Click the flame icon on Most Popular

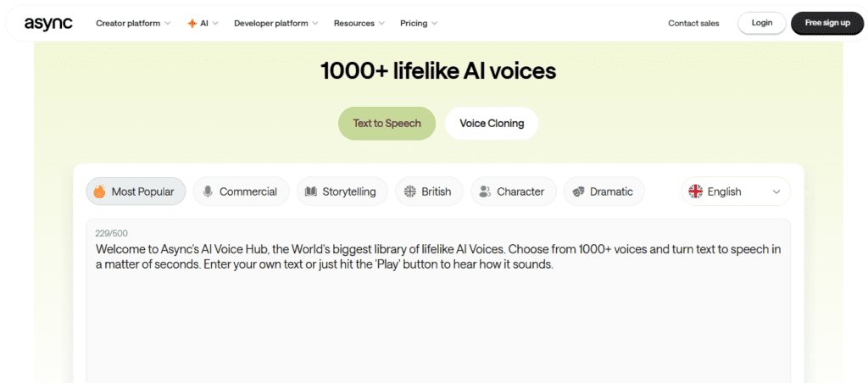[x=99, y=191]
